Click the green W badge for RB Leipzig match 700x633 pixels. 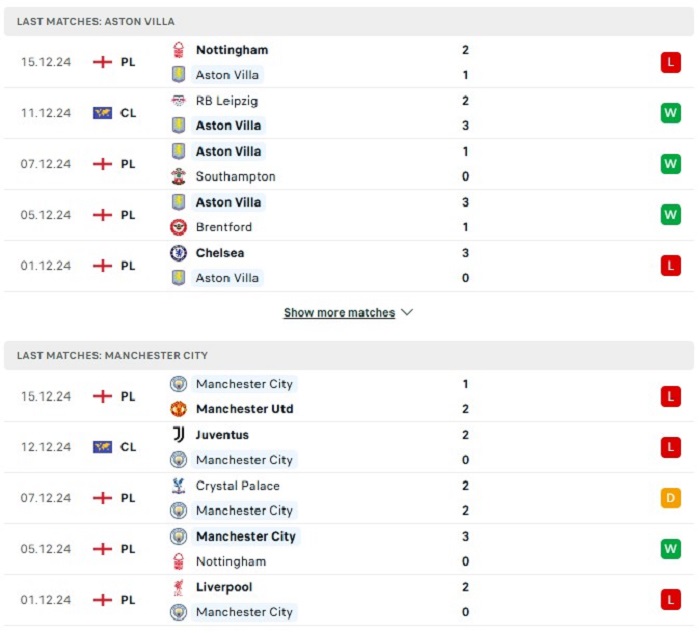tap(671, 113)
